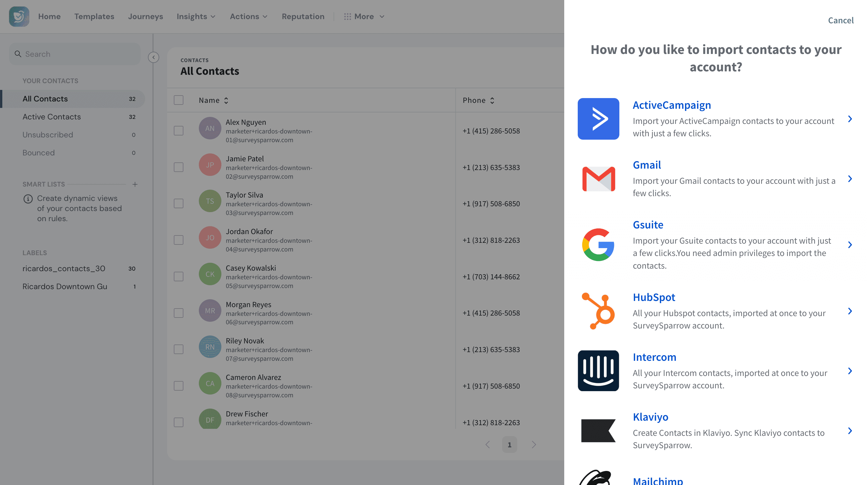Select the Morgan Reyes row checkbox

pyautogui.click(x=178, y=313)
